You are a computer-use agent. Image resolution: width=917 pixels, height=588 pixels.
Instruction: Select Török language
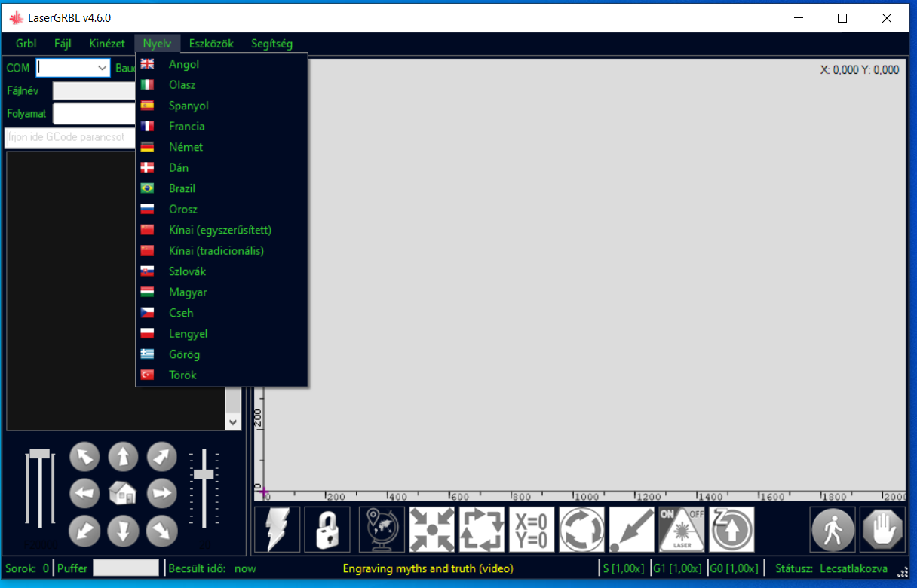point(222,375)
